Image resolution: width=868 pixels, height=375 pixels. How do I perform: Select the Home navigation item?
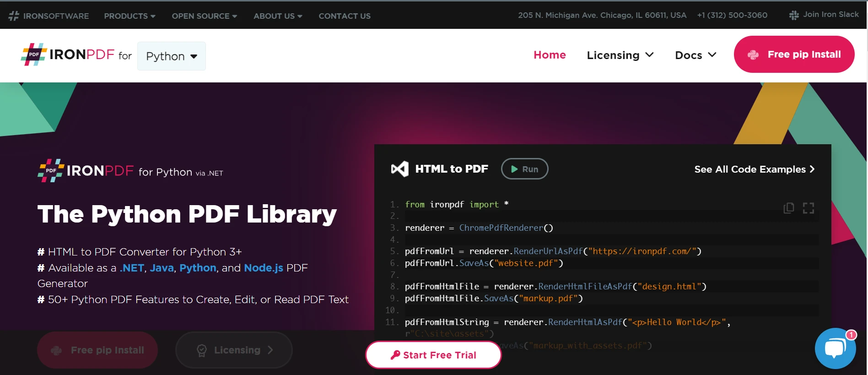coord(550,55)
